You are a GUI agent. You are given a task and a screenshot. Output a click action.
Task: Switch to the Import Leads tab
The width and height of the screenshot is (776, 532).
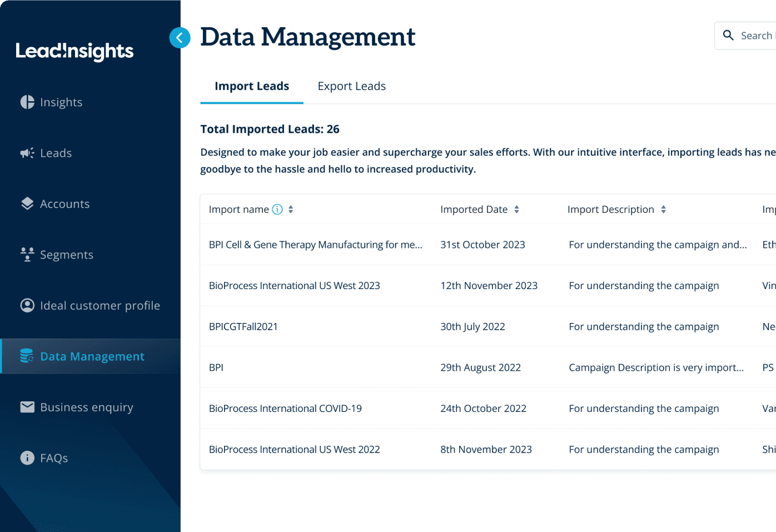coord(252,86)
